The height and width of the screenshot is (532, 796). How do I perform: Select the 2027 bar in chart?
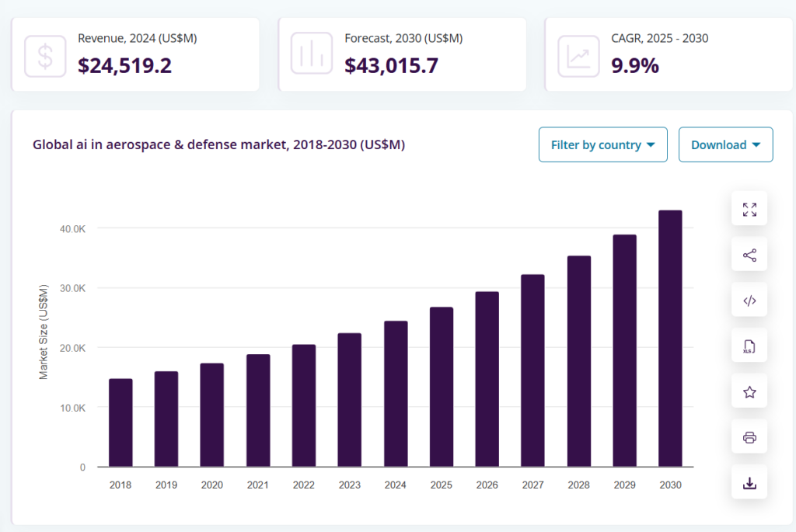pyautogui.click(x=532, y=370)
